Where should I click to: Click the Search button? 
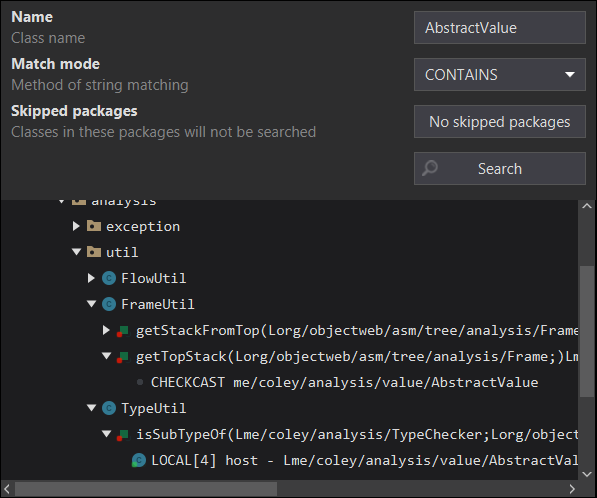[x=500, y=168]
